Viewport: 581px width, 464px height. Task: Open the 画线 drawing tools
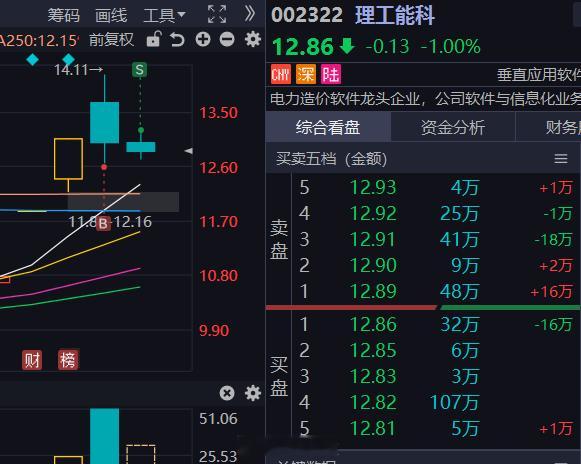[111, 15]
